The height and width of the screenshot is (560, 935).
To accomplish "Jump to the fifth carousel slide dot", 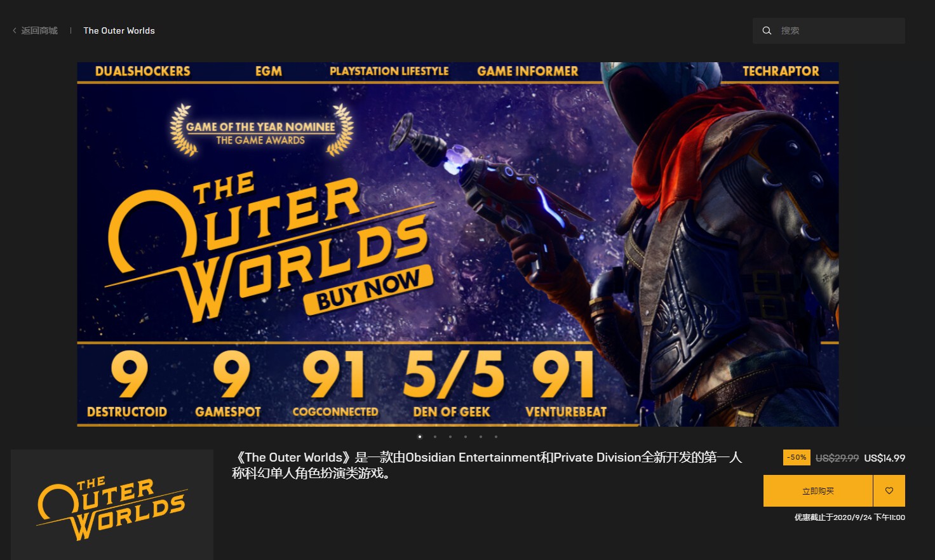I will pyautogui.click(x=481, y=437).
